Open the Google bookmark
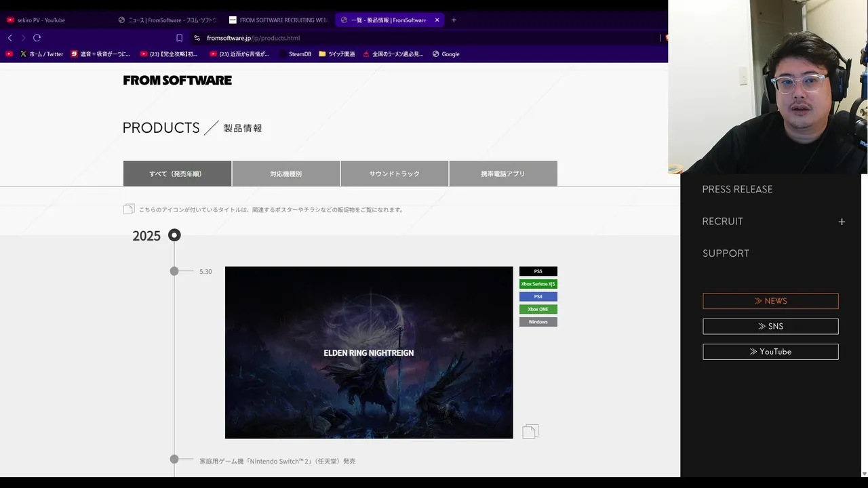The height and width of the screenshot is (488, 868). [446, 54]
